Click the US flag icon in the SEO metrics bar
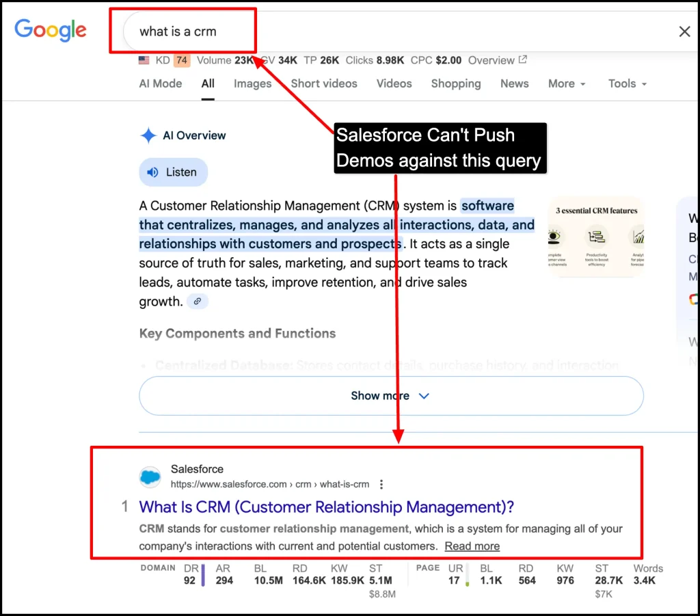 pos(142,60)
